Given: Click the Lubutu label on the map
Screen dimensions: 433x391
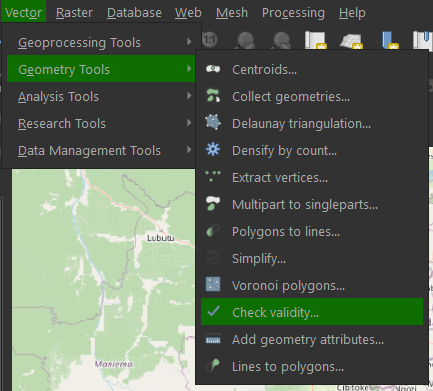Looking at the screenshot, I should click(x=161, y=238).
